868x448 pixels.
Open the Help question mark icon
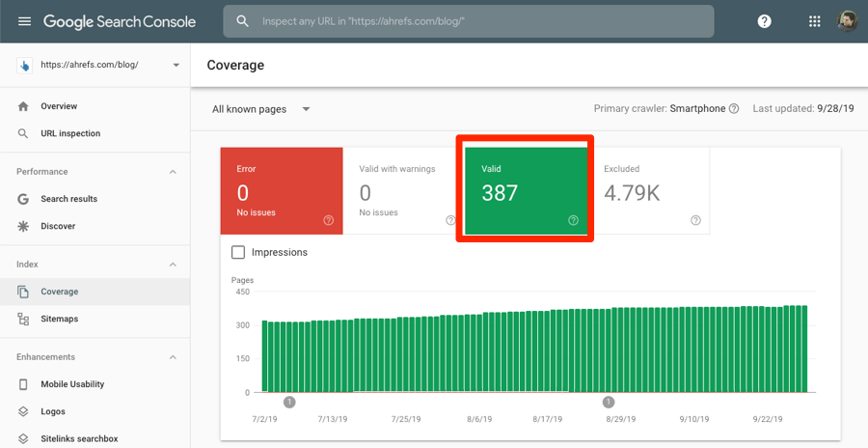click(x=765, y=21)
